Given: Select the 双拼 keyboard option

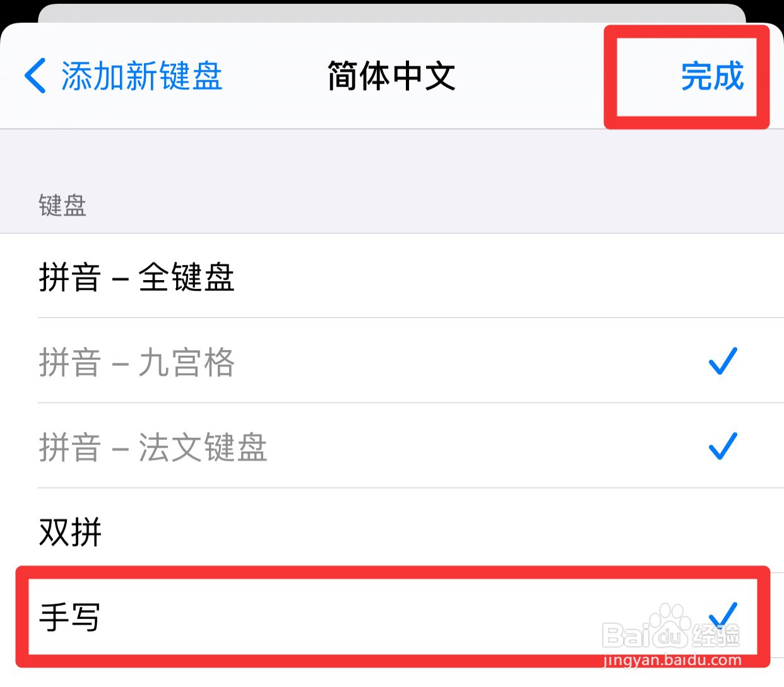Looking at the screenshot, I should click(x=70, y=532).
